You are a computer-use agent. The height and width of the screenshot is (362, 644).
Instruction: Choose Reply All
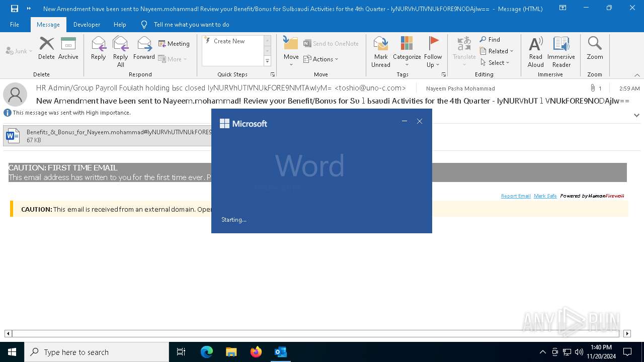pos(121,52)
